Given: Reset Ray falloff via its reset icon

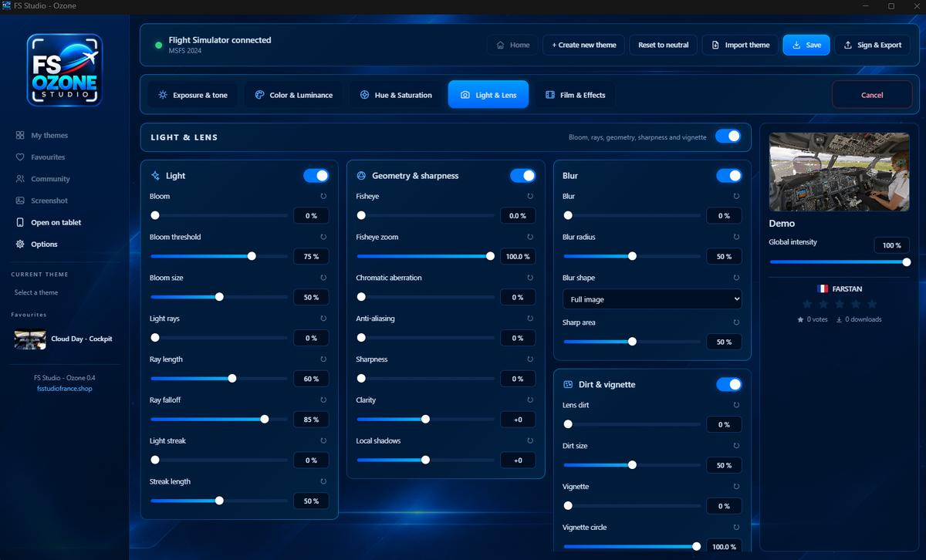Looking at the screenshot, I should 323,400.
